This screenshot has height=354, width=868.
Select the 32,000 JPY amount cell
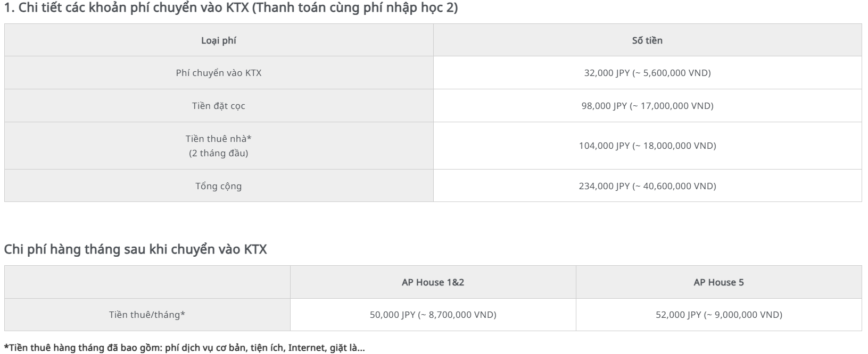[x=647, y=73]
